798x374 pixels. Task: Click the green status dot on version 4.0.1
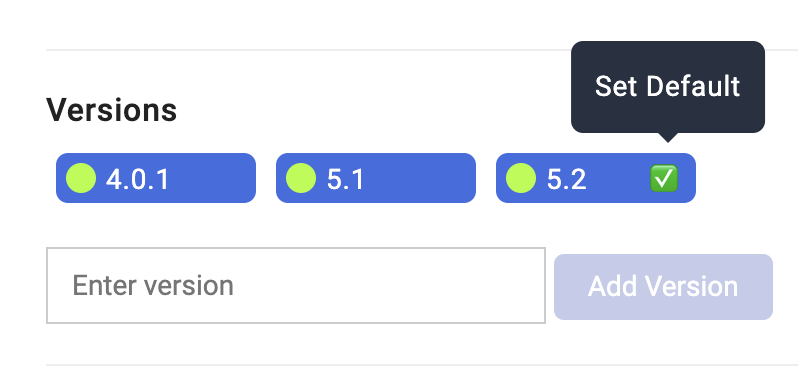click(x=81, y=178)
